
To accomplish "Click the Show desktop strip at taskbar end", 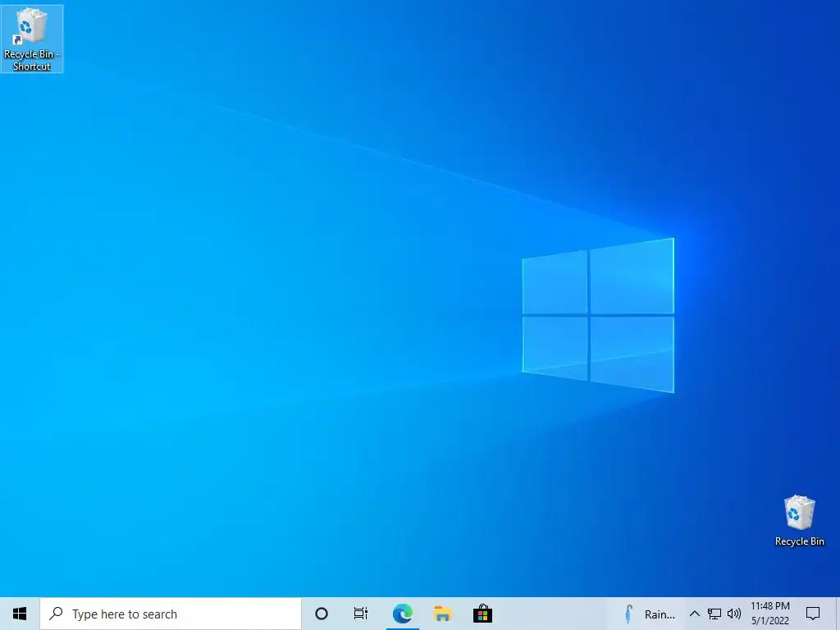I will point(838,614).
